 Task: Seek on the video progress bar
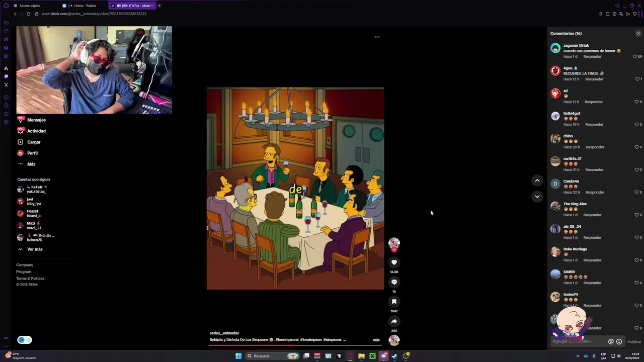click(x=295, y=345)
